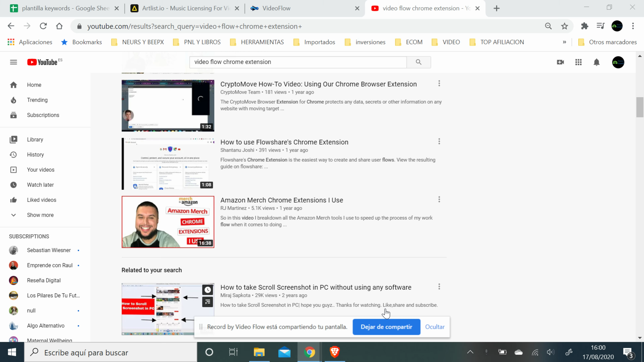Open the Brave browser from the taskbar
This screenshot has width=644, height=362.
pos(335,352)
